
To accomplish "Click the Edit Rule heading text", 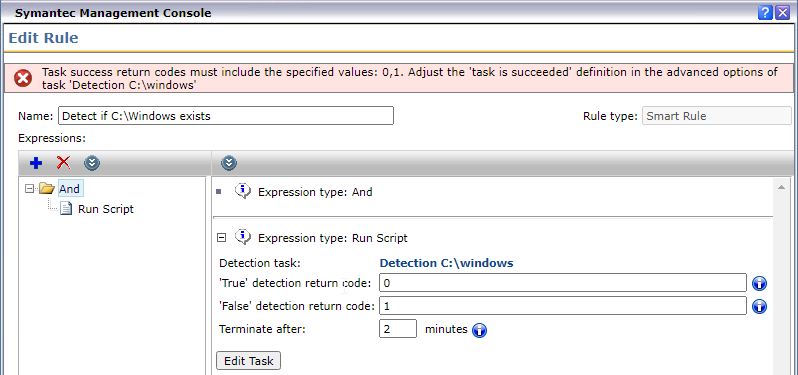I will [x=43, y=38].
